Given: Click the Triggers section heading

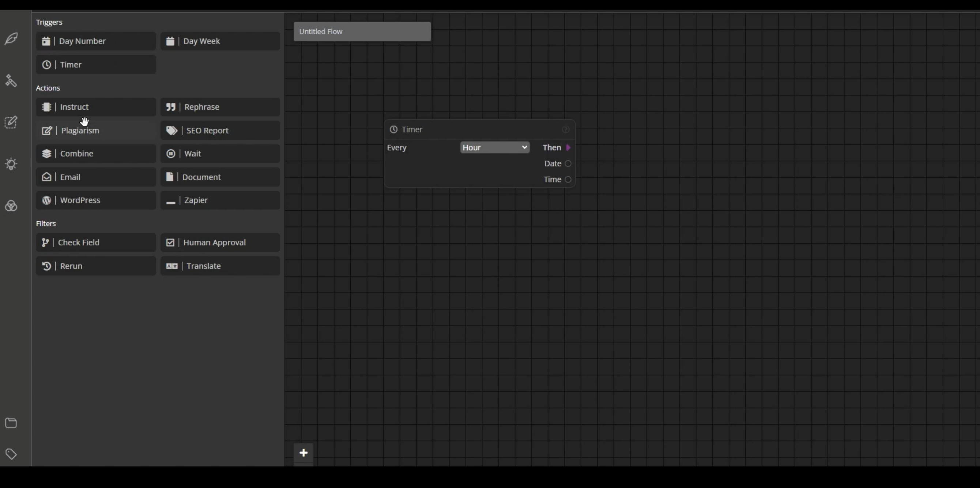Looking at the screenshot, I should [x=49, y=22].
